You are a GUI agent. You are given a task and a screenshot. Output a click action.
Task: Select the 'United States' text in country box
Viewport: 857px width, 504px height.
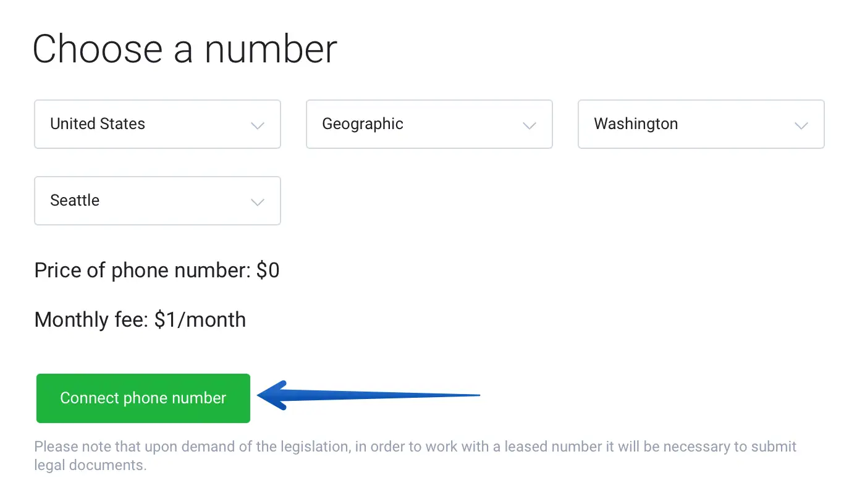click(98, 124)
